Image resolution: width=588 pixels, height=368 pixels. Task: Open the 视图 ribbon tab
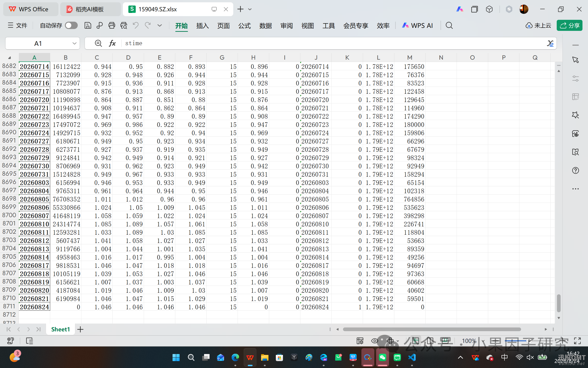308,26
